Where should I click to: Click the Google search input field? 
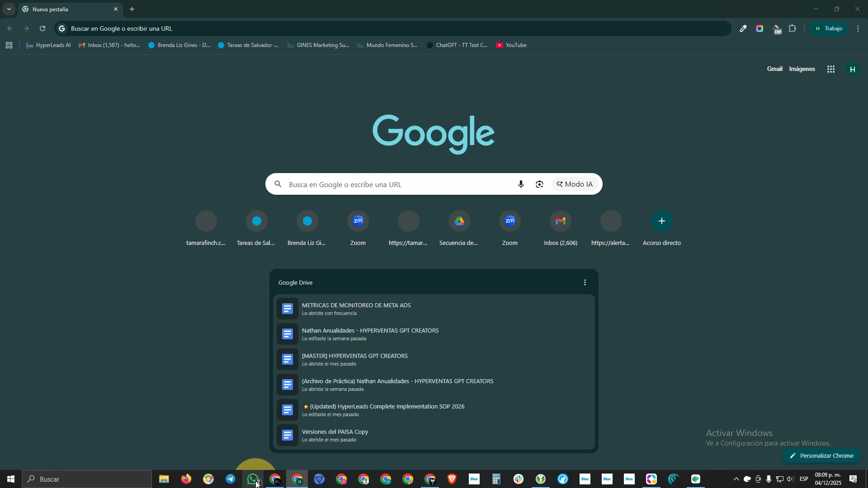click(398, 184)
